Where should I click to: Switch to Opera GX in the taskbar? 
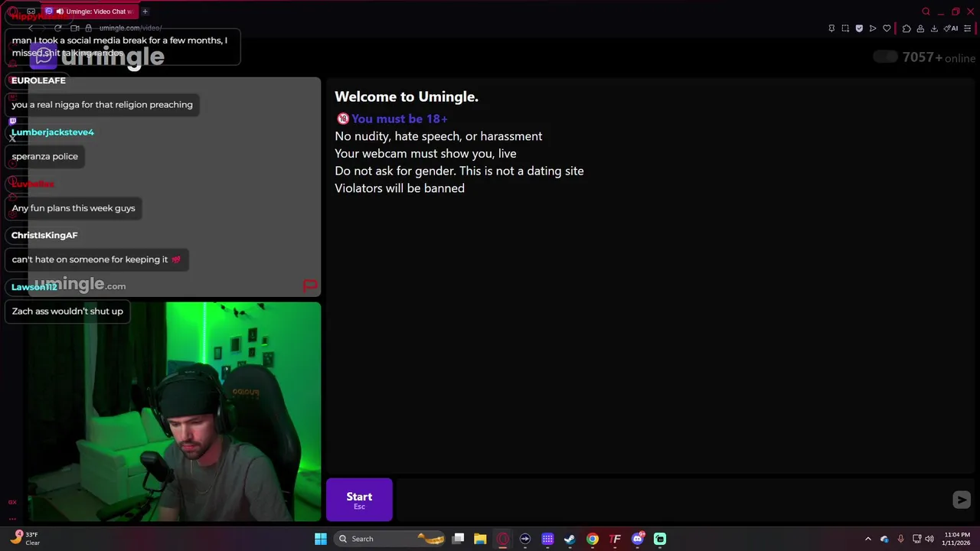point(502,539)
